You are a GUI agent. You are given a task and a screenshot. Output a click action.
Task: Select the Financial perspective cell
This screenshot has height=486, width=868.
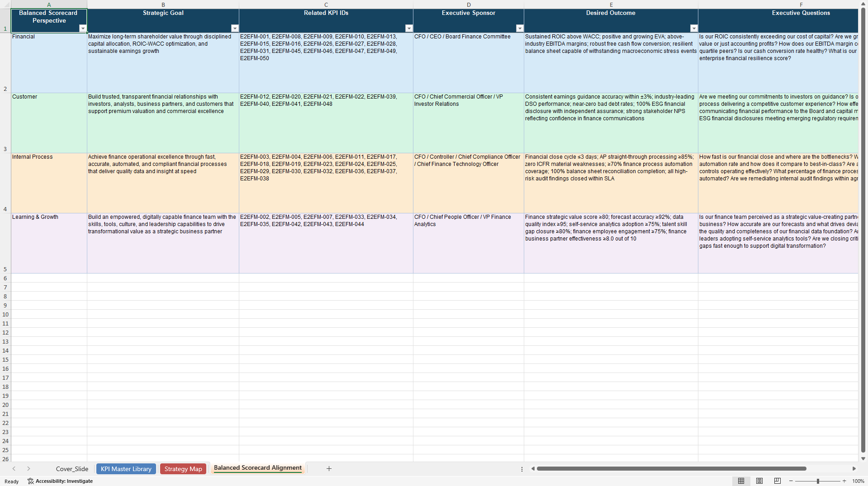click(49, 63)
